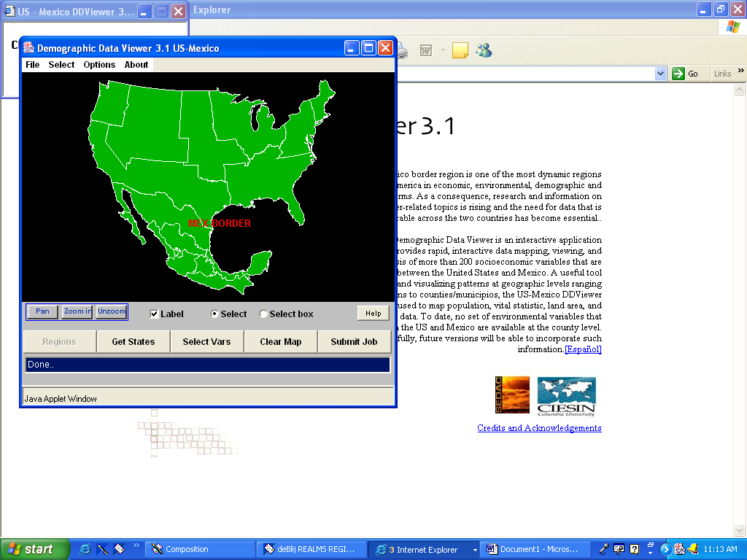Switch to the deBlij REALMS REGI... taskbar window
This screenshot has height=560, width=747.
(311, 550)
